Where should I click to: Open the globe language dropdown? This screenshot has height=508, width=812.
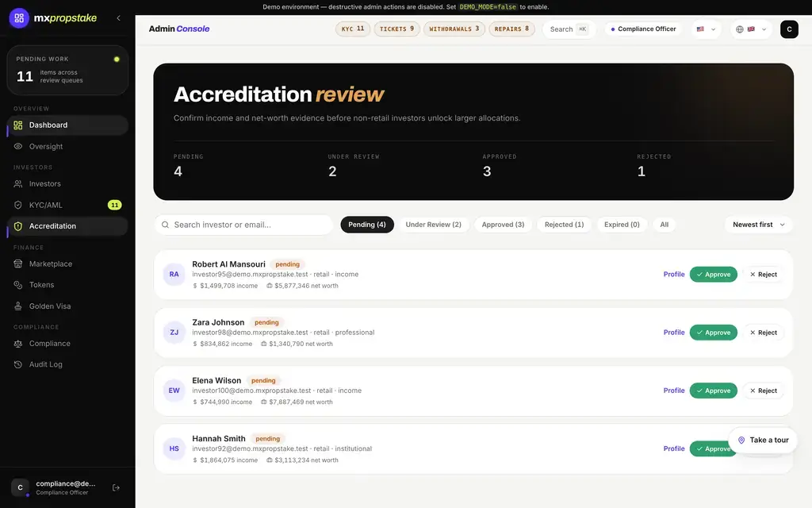click(x=751, y=29)
